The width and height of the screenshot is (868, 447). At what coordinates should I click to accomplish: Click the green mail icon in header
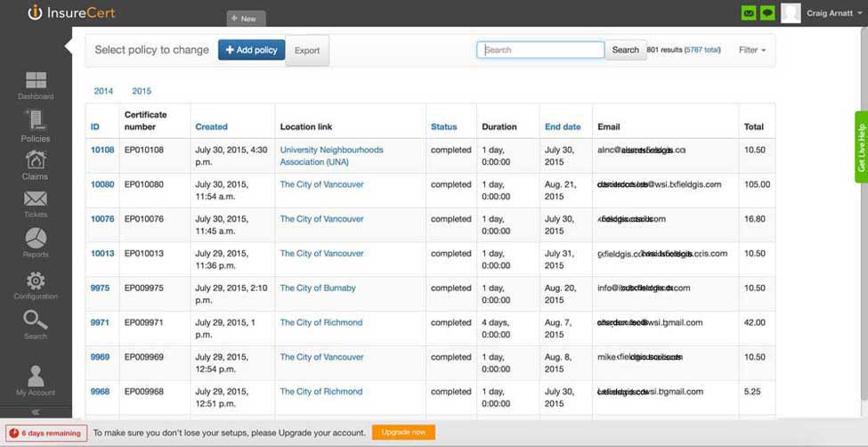749,13
